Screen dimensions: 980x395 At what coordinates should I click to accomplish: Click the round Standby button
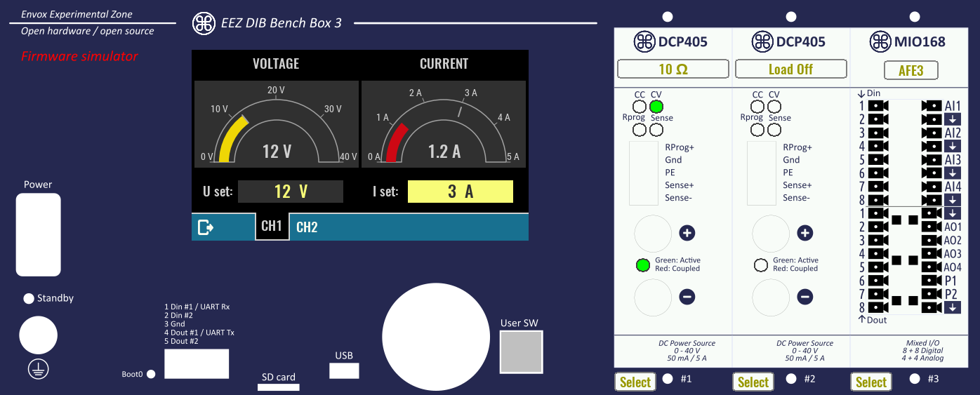pos(38,335)
